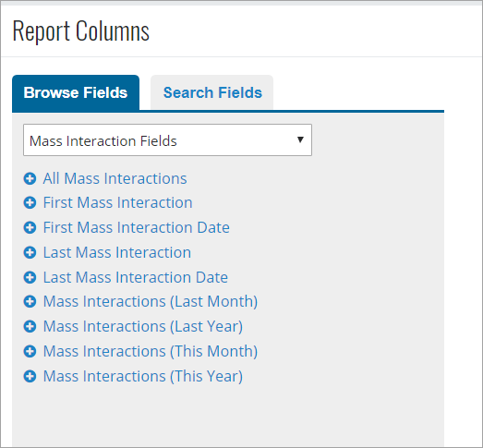Click plus icon beside Mass Interactions (This Year)

coord(30,376)
